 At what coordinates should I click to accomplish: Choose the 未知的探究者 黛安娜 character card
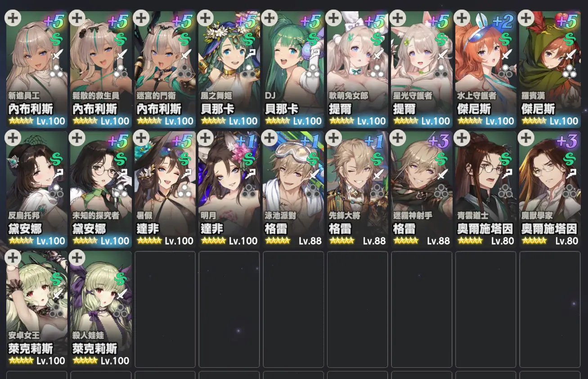coord(101,189)
